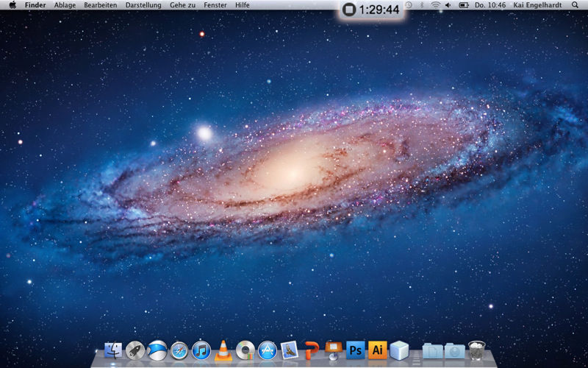The width and height of the screenshot is (588, 368).
Task: Open the Darstellung menu
Action: click(x=143, y=5)
